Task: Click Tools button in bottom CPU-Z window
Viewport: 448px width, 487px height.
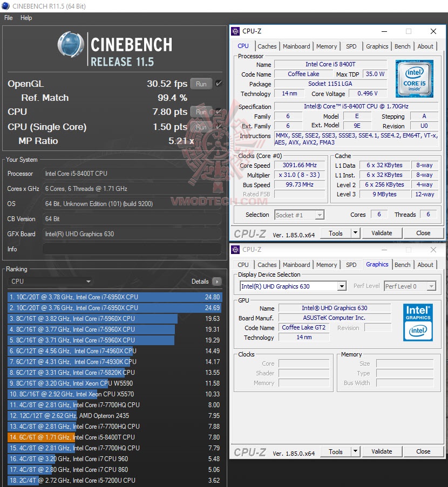Action: click(x=336, y=451)
